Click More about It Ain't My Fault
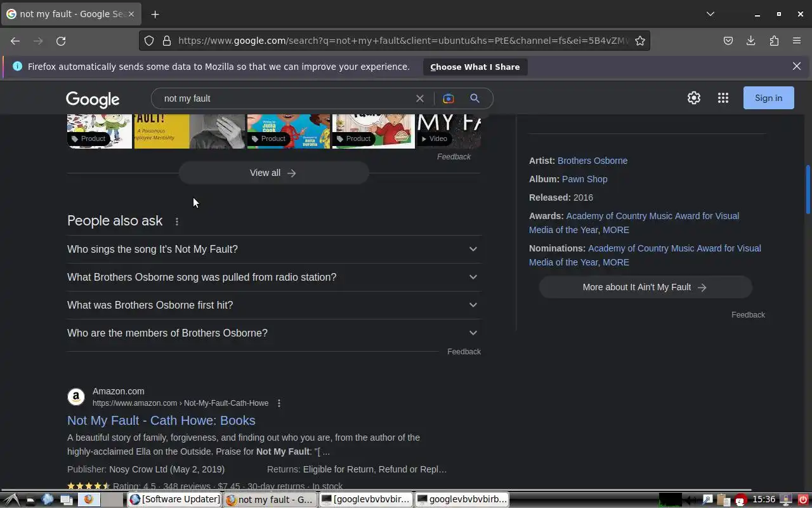 point(646,287)
